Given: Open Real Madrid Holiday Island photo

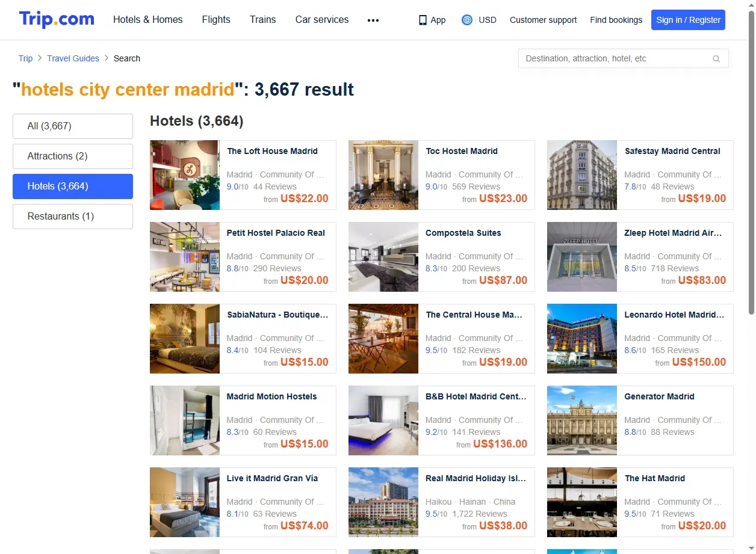Looking at the screenshot, I should click(383, 502).
